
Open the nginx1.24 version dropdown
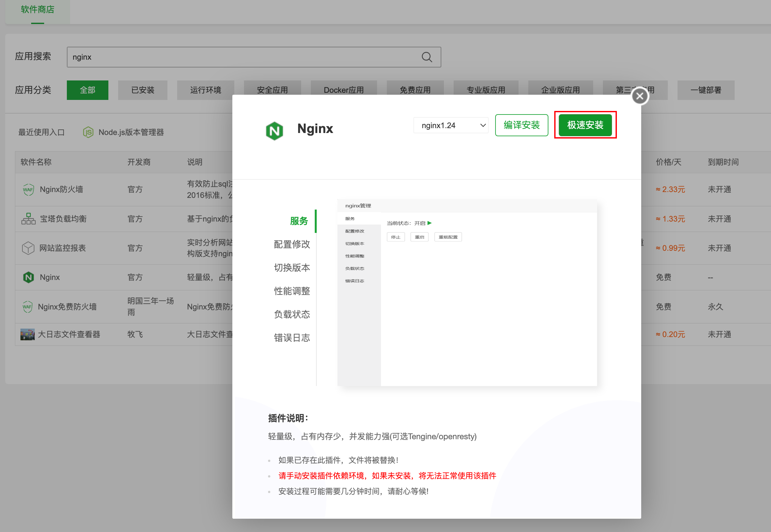(450, 125)
